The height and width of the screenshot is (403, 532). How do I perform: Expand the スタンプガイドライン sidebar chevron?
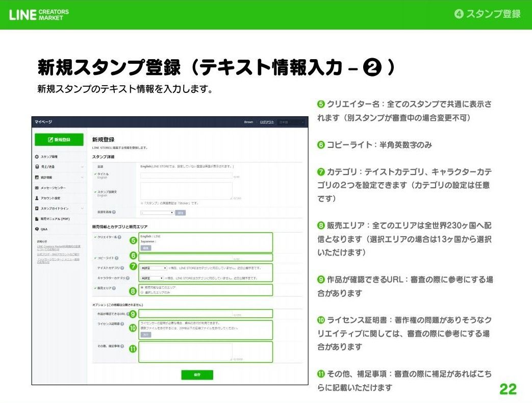click(x=82, y=208)
